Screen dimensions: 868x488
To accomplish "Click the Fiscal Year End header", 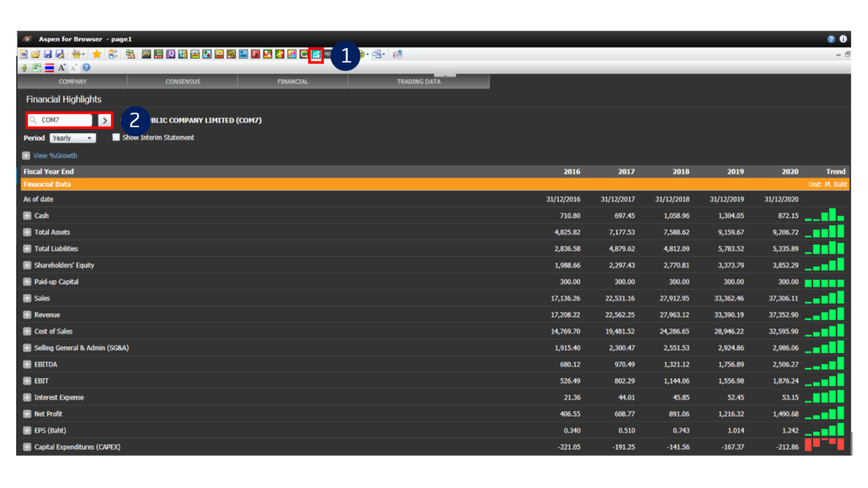I will [48, 172].
